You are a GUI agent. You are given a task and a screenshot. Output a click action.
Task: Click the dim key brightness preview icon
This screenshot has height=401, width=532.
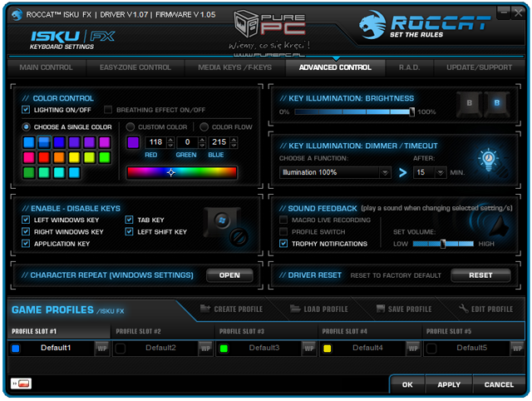[470, 104]
